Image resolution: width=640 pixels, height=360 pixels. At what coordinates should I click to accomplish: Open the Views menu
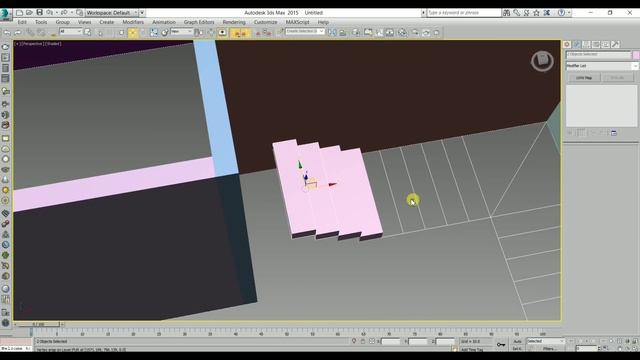tap(84, 22)
